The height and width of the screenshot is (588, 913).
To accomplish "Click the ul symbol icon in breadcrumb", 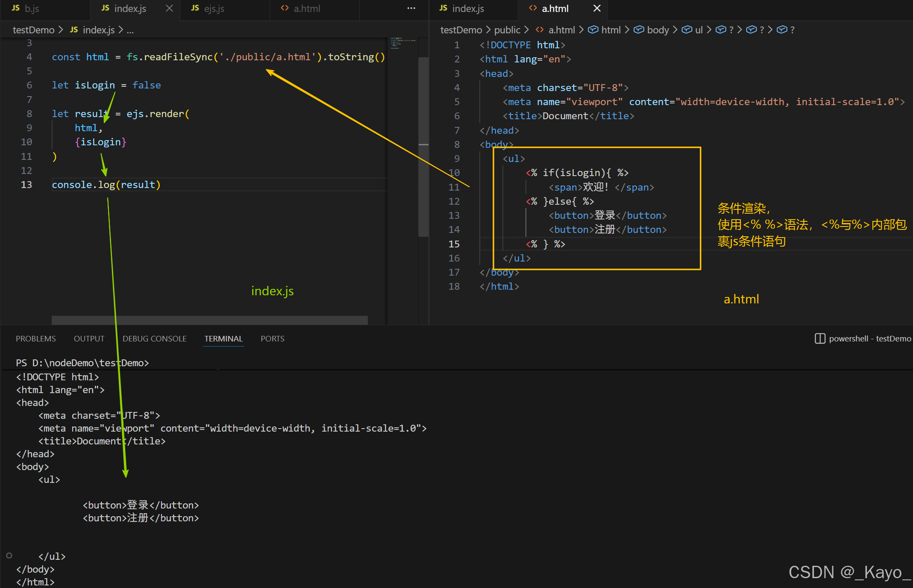I will [x=687, y=29].
